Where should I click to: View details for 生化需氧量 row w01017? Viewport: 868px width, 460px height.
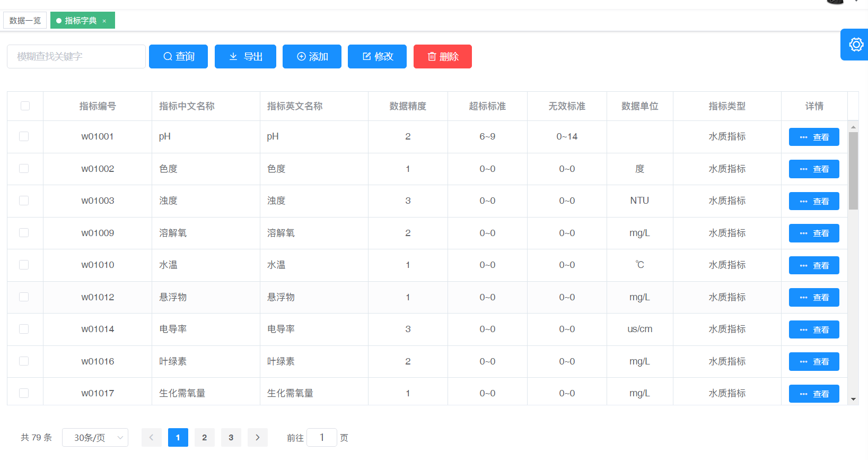(814, 394)
